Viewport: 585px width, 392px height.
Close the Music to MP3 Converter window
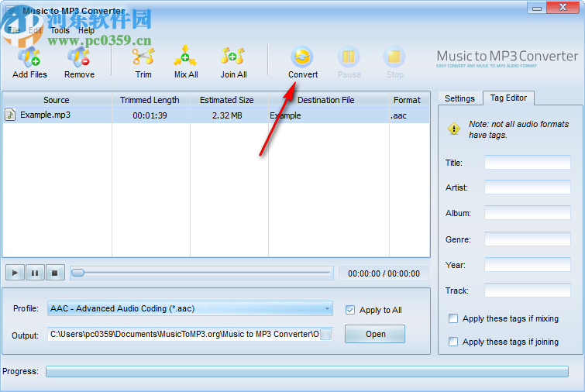[x=563, y=8]
